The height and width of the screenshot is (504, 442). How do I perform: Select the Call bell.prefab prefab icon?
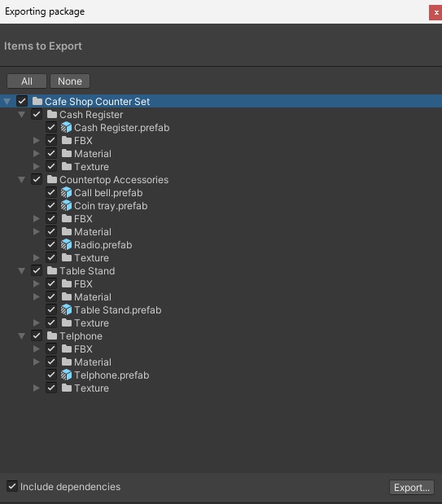click(66, 192)
